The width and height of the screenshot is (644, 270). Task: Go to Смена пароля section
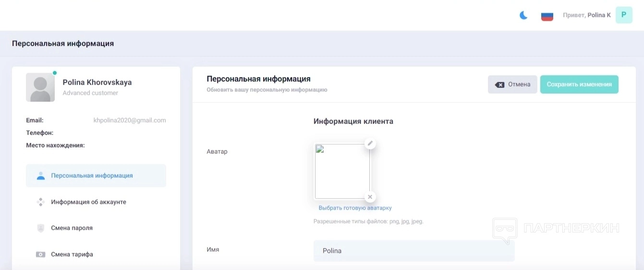(x=72, y=228)
